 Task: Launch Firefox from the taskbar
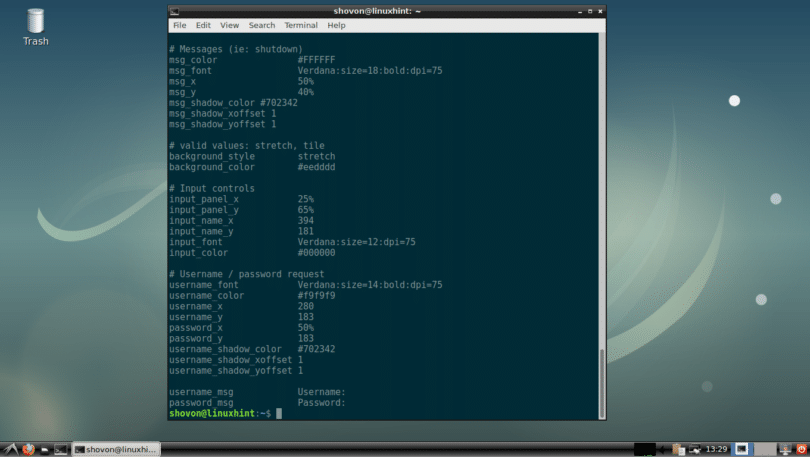[x=28, y=449]
